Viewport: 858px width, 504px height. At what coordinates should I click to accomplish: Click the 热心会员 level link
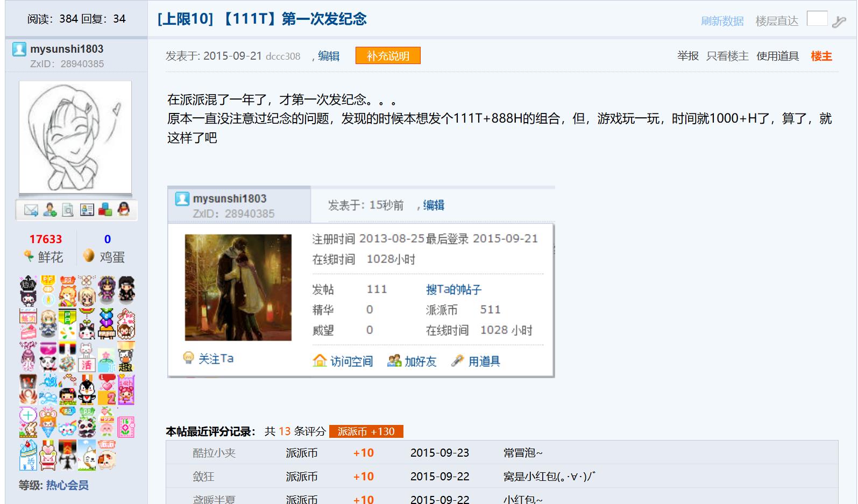click(x=67, y=485)
